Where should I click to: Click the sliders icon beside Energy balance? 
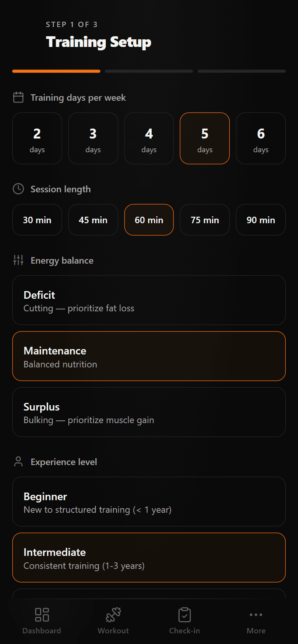pos(18,260)
